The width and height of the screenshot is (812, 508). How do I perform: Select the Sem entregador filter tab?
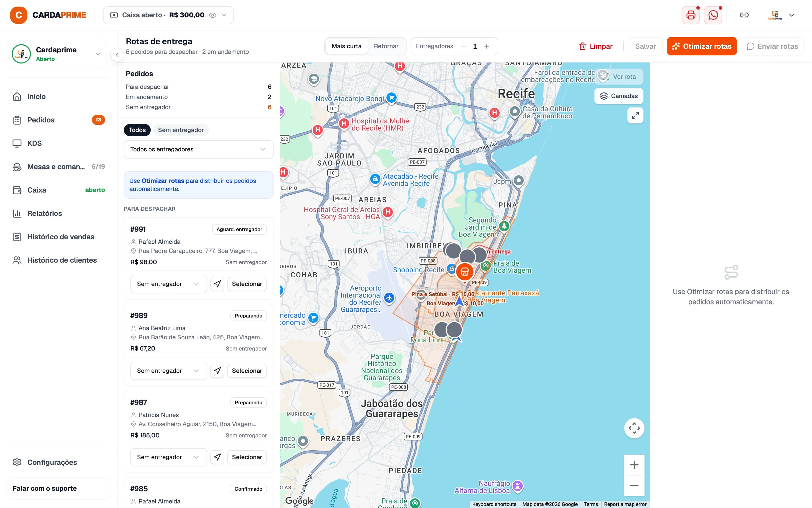tap(181, 130)
